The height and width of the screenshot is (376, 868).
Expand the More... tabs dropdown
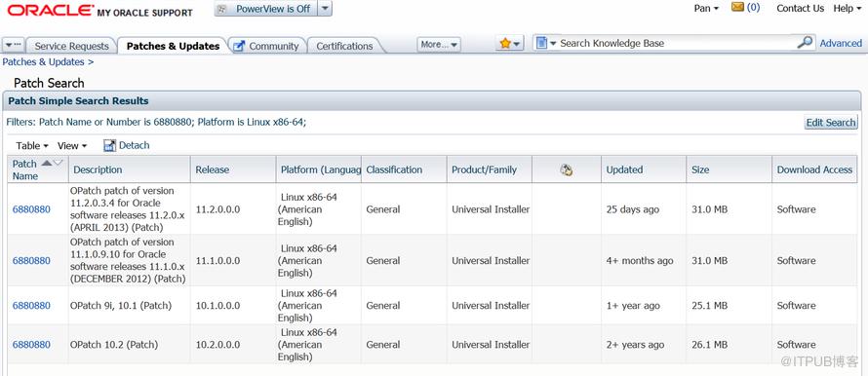point(439,44)
